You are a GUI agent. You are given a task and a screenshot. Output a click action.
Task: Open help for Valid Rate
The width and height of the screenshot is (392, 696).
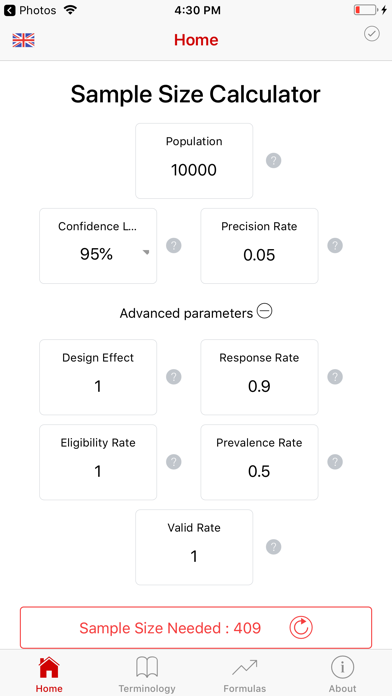273,547
